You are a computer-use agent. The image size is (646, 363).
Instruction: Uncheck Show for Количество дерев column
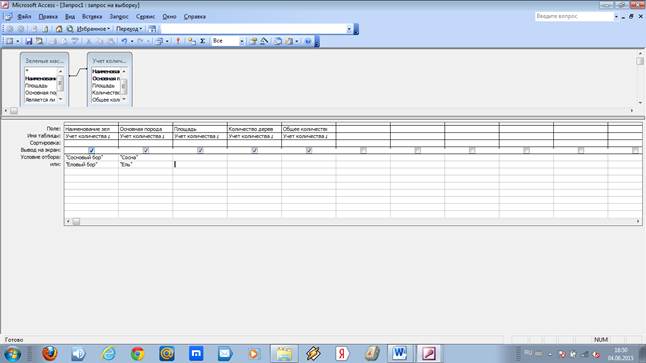click(x=255, y=150)
